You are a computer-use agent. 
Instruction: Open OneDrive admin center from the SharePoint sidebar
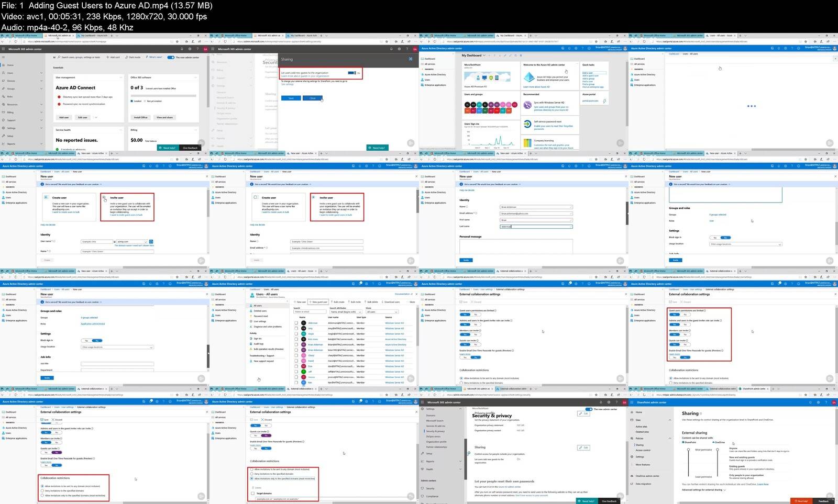coord(647,476)
